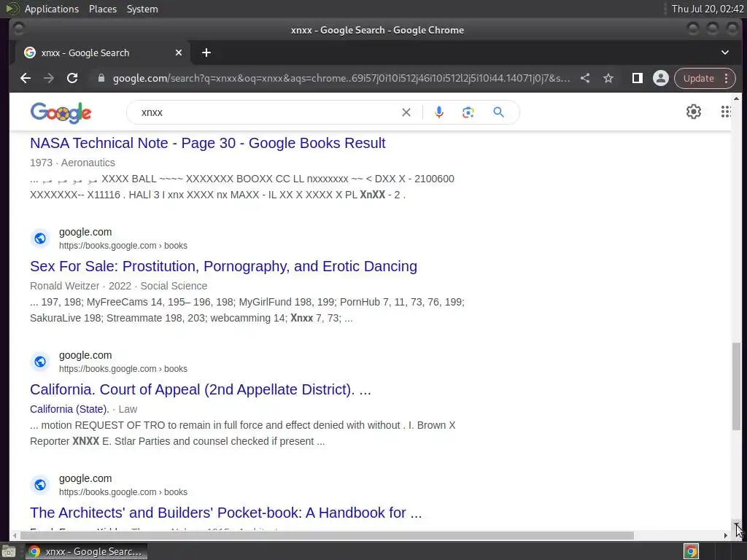The height and width of the screenshot is (560, 747).
Task: Open the Applications menu
Action: [52, 9]
